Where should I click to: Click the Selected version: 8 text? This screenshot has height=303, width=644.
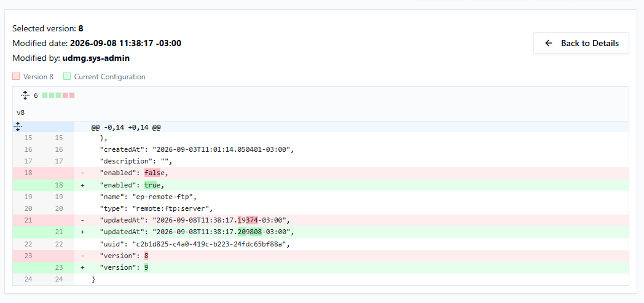[48, 28]
